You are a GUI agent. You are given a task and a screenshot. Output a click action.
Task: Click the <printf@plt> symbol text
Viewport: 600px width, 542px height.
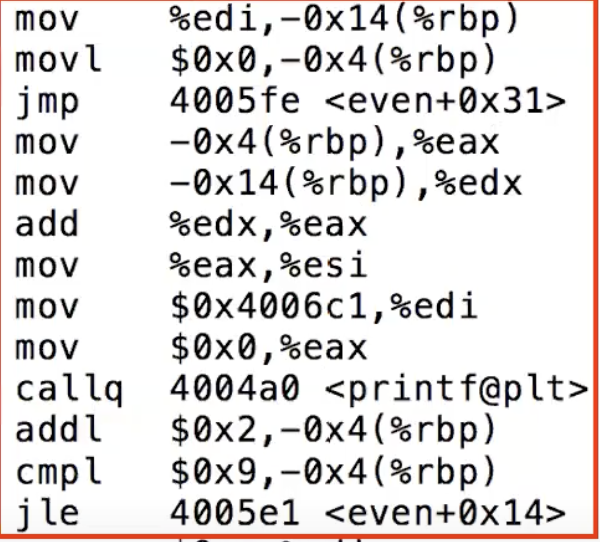pos(457,391)
